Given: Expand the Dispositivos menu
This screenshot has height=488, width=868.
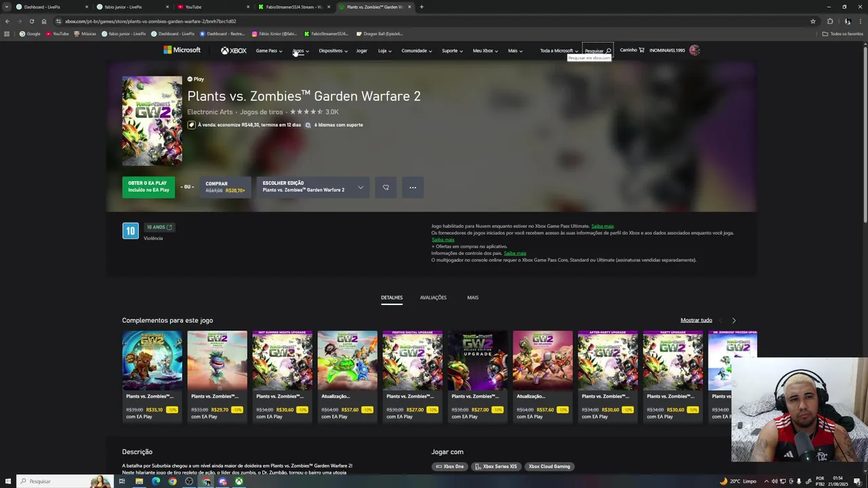Looking at the screenshot, I should click(x=333, y=51).
